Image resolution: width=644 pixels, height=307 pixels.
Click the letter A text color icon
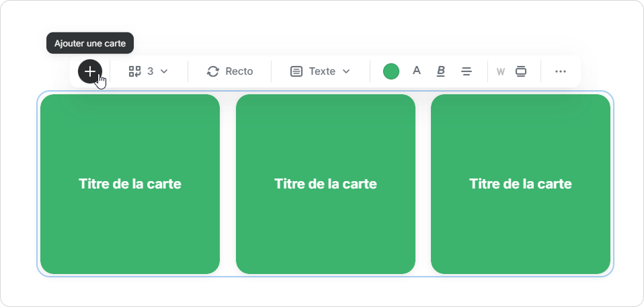(416, 71)
